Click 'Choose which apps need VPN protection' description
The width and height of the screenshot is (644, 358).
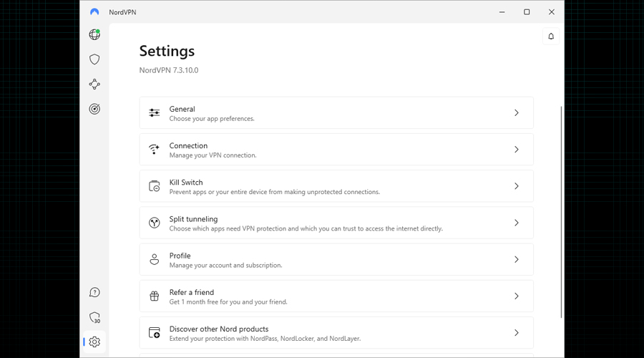click(x=306, y=228)
